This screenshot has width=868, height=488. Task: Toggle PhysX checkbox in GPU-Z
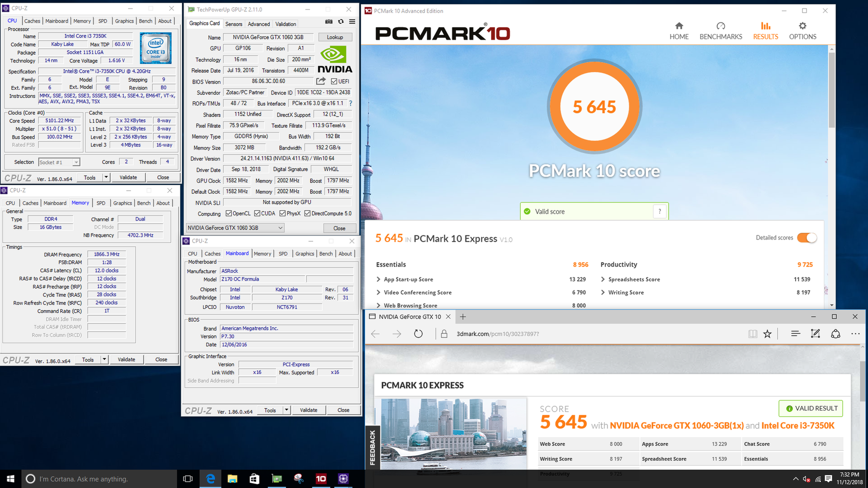coord(283,214)
